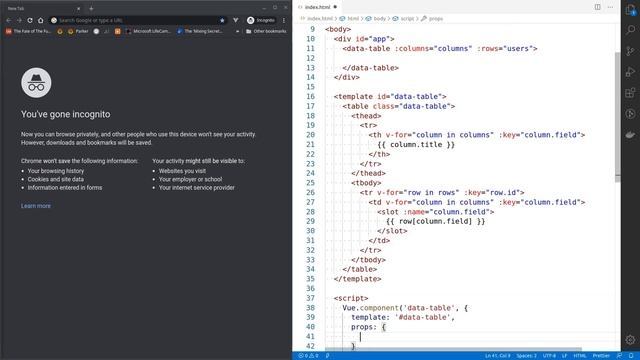640x360 pixels.
Task: Click the Prettier status bar item
Action: [601, 356]
